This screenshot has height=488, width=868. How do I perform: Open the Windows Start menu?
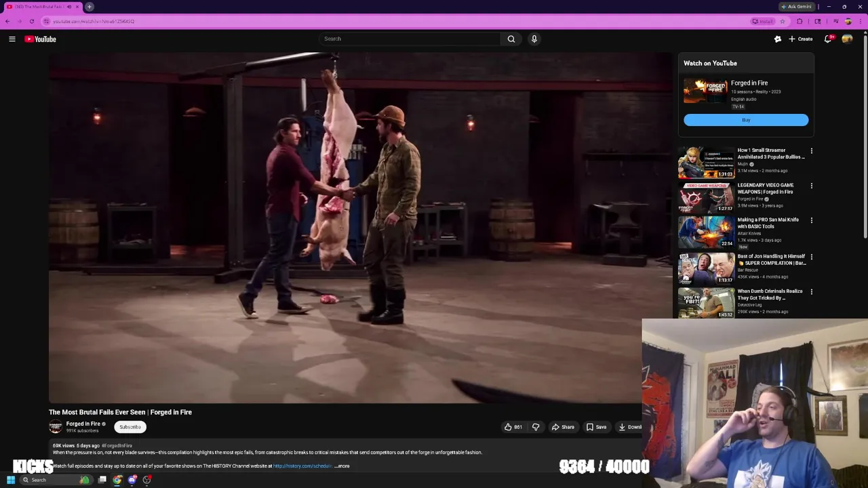click(x=11, y=480)
